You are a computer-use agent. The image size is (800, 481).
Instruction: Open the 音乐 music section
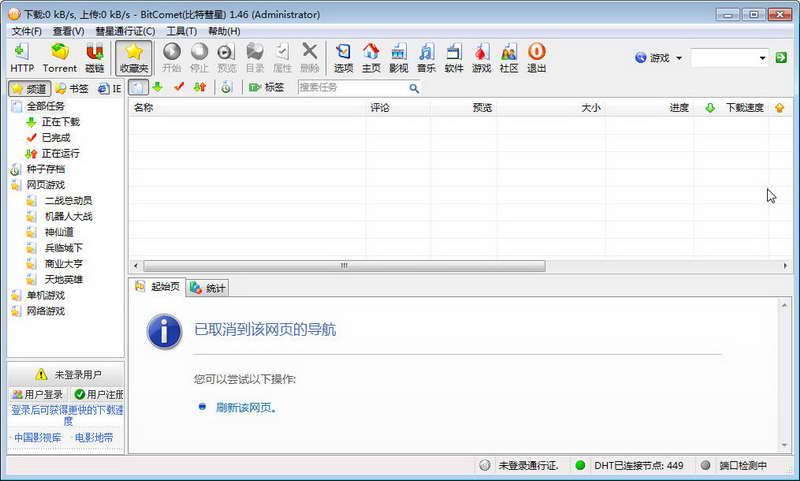tap(426, 58)
